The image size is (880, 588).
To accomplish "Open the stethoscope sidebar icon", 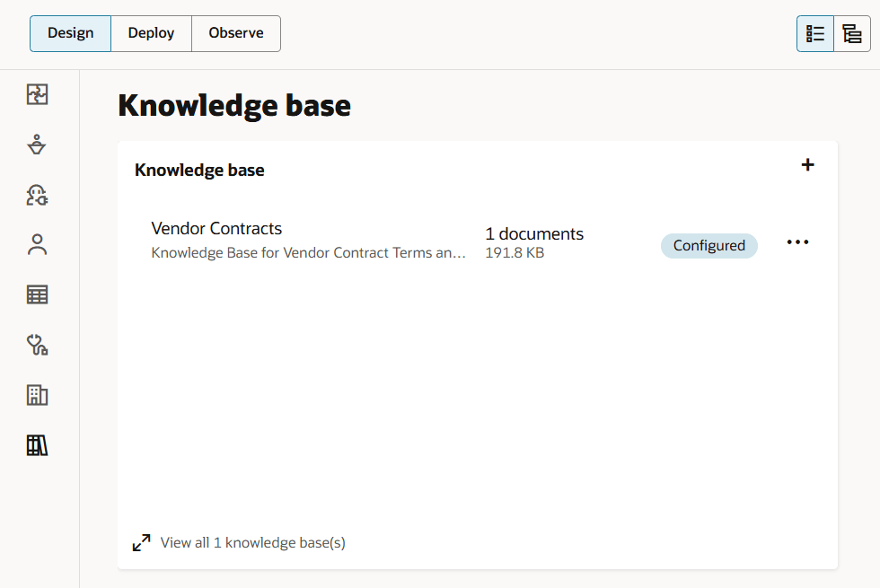I will coord(37,345).
